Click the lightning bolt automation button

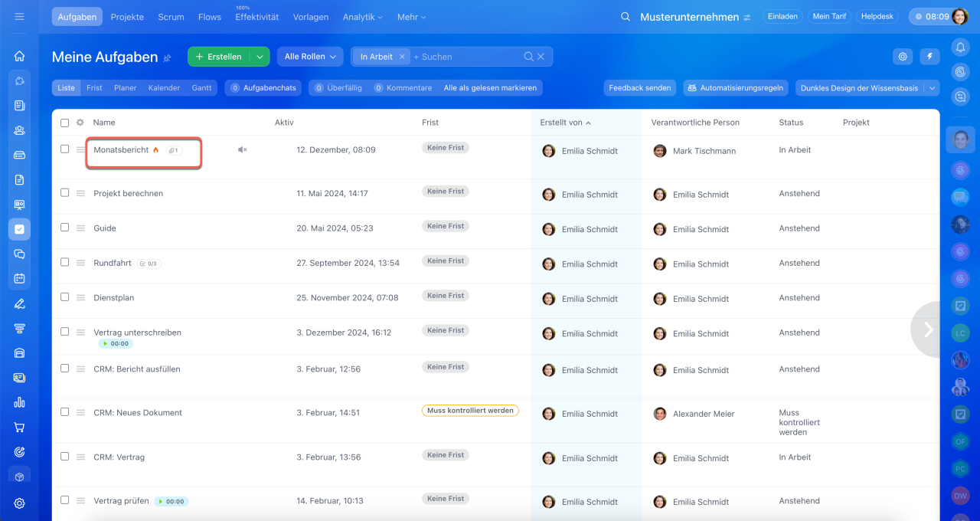pos(929,57)
